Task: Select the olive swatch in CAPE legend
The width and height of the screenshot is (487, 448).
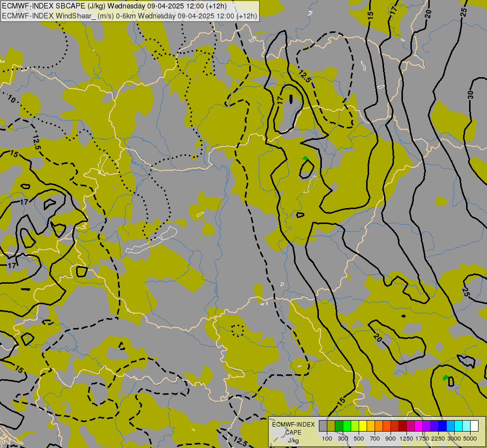Action: click(331, 426)
